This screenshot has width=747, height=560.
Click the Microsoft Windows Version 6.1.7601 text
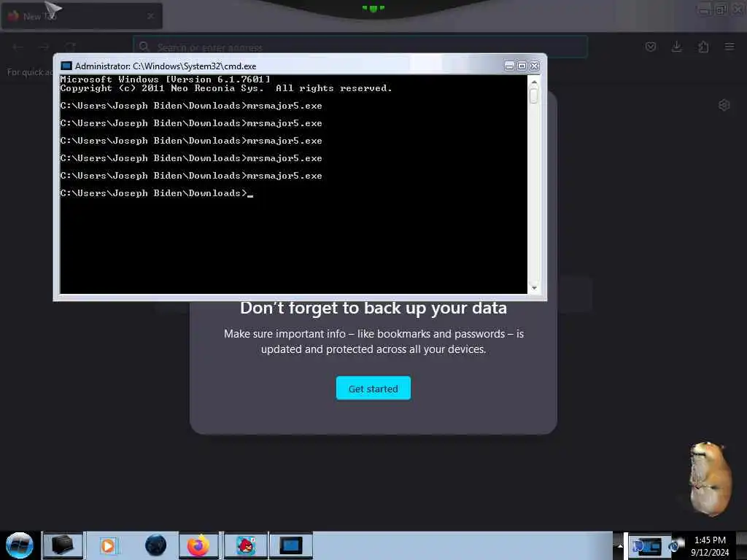click(x=166, y=79)
